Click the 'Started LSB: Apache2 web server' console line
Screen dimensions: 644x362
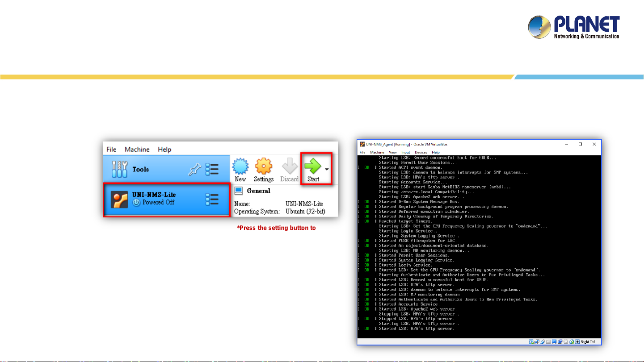[418, 309]
